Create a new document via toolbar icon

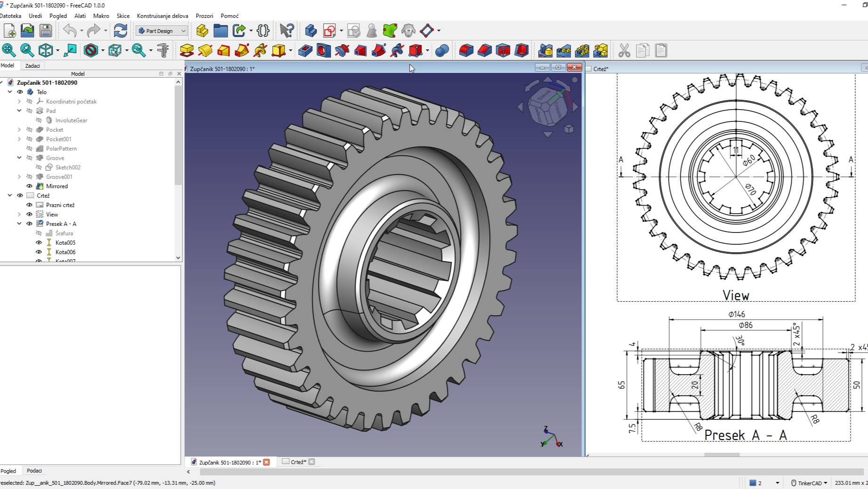(9, 31)
